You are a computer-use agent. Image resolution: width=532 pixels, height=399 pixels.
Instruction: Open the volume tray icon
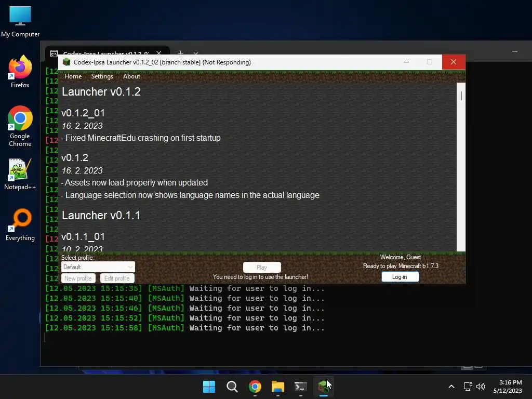point(481,387)
